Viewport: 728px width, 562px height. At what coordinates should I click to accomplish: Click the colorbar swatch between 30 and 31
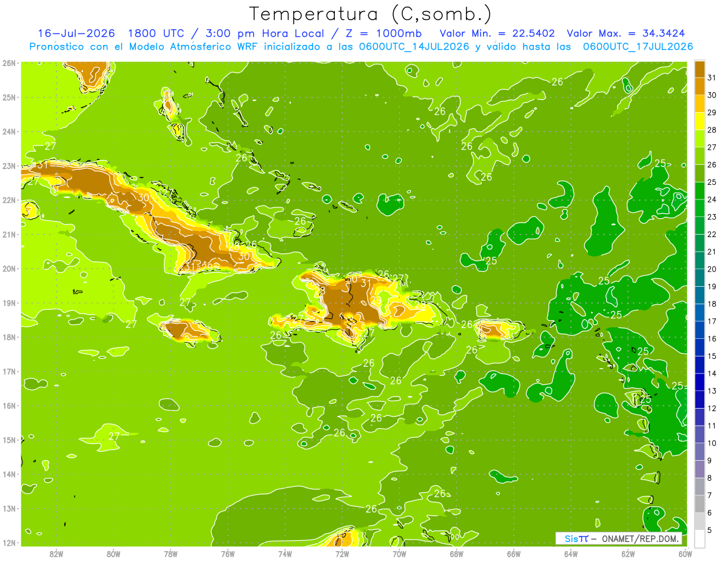(x=700, y=87)
